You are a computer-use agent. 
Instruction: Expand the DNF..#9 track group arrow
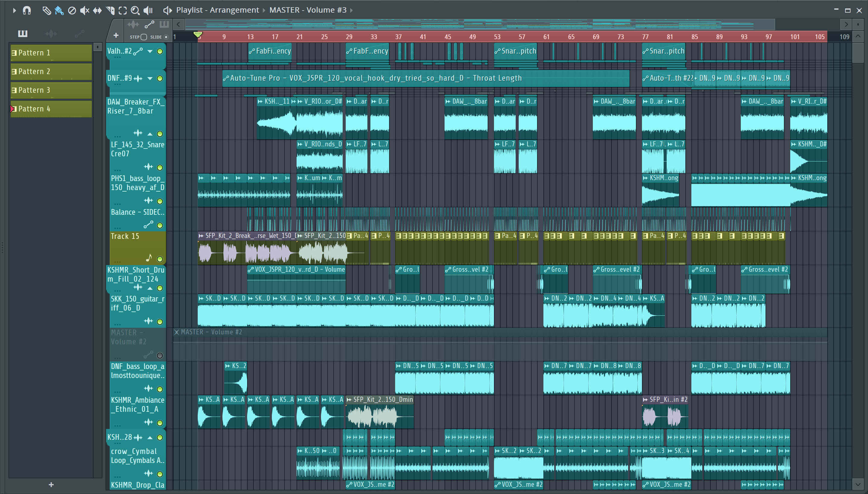150,78
